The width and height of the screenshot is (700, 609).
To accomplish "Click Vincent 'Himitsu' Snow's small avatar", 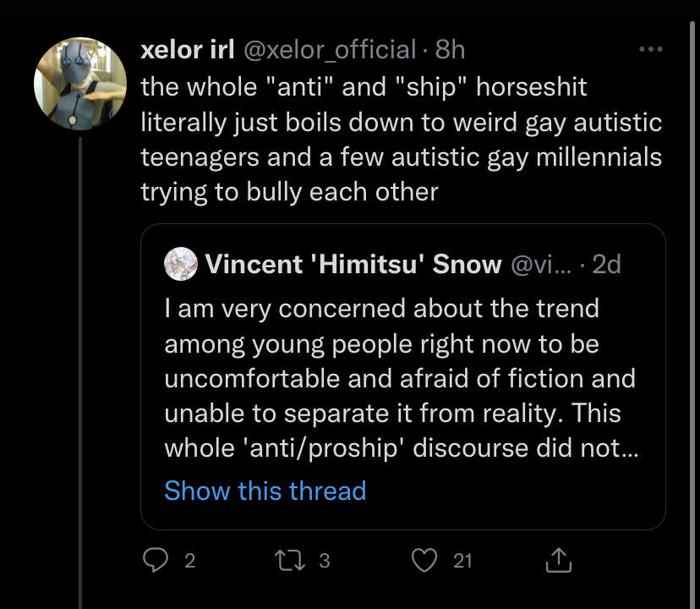I will [x=181, y=264].
